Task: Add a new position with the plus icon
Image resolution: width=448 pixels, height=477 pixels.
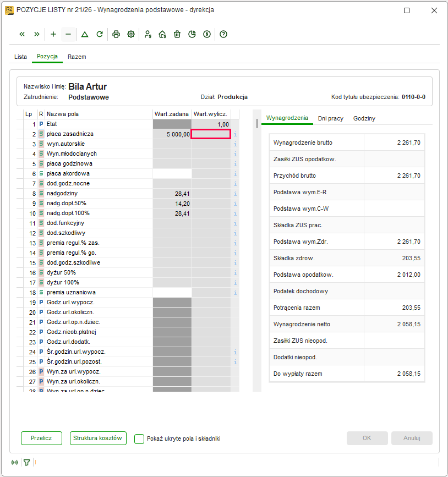Action: pos(53,34)
